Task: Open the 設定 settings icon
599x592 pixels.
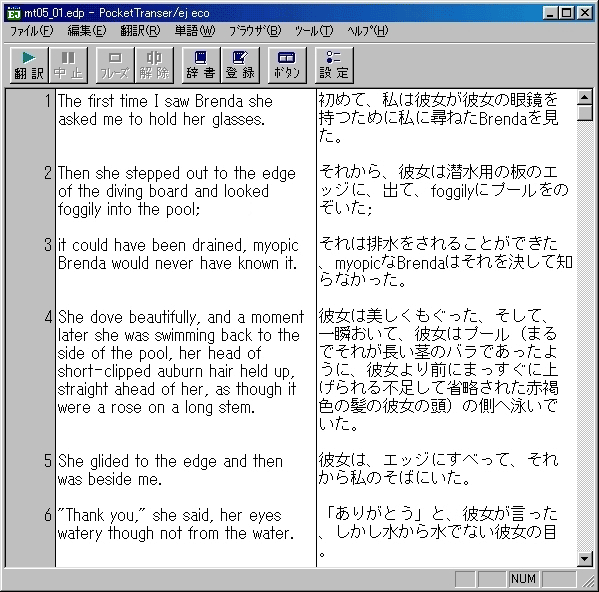Action: [334, 65]
